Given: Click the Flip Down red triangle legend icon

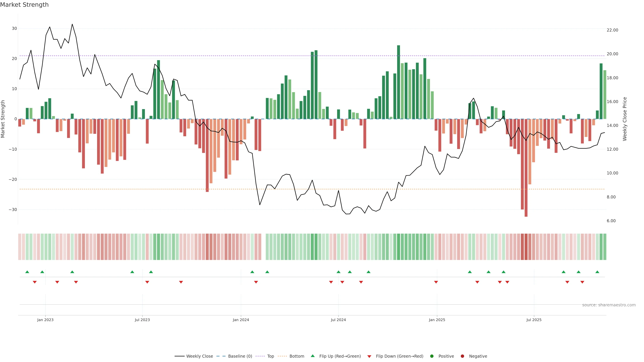Looking at the screenshot, I should pos(369,356).
